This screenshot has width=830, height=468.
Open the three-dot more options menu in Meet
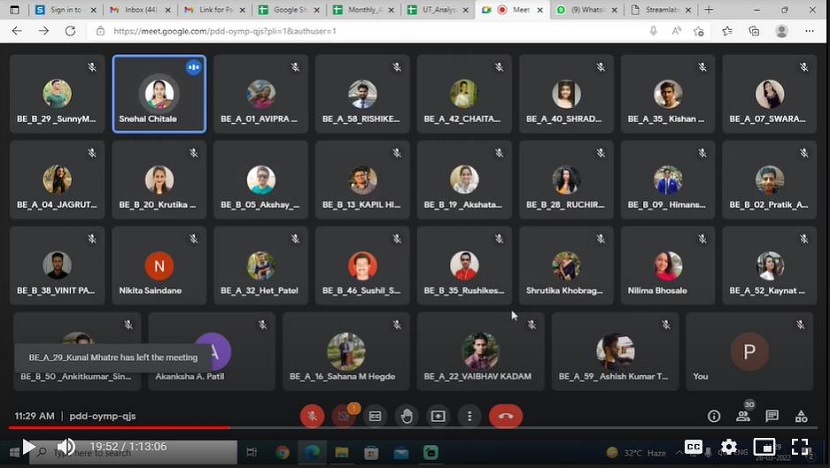(x=469, y=416)
